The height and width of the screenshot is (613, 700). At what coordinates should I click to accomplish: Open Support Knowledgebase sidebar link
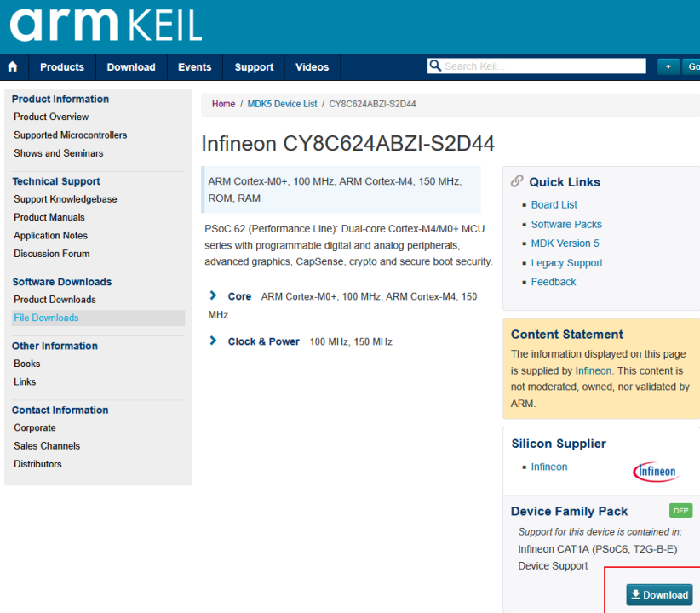66,199
